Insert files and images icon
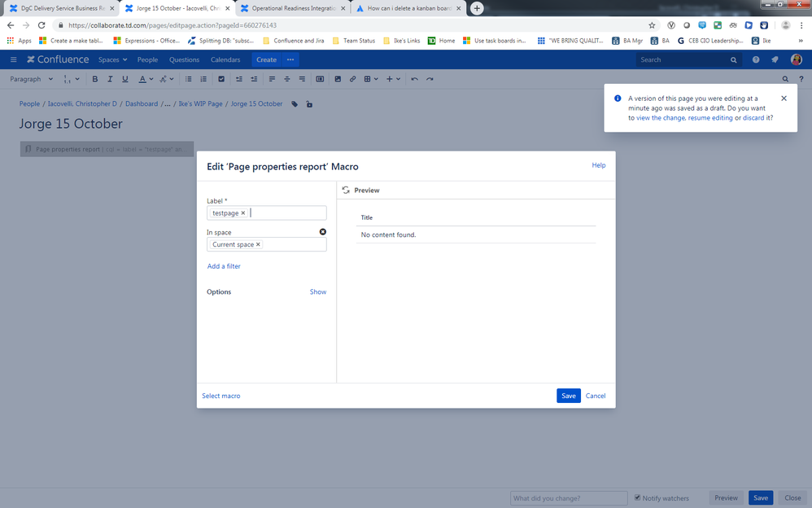This screenshot has width=812, height=508. tap(338, 79)
